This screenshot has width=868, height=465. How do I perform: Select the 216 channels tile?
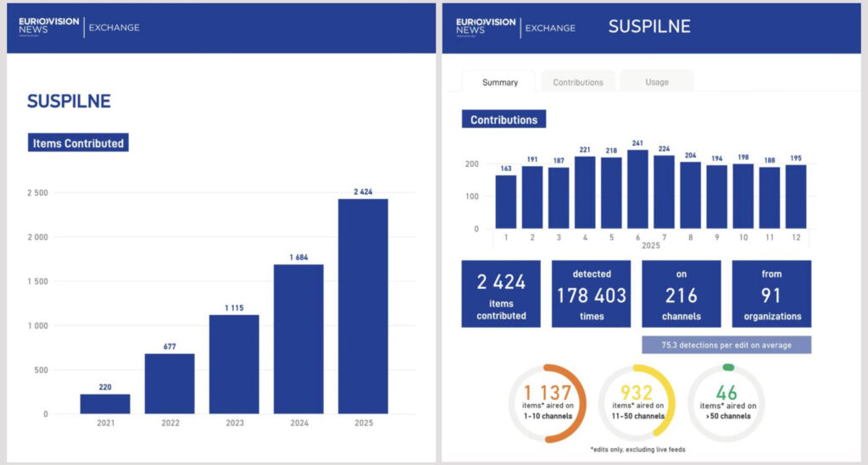click(x=682, y=294)
